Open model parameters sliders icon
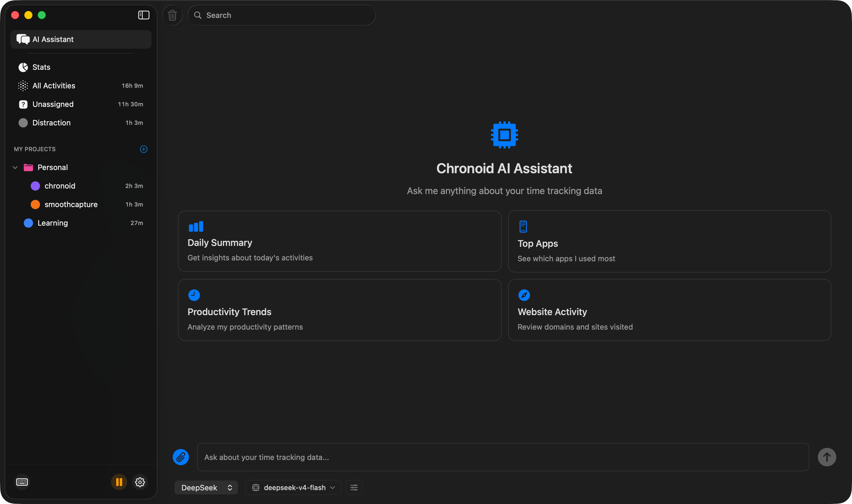Viewport: 852px width, 504px height. click(354, 488)
